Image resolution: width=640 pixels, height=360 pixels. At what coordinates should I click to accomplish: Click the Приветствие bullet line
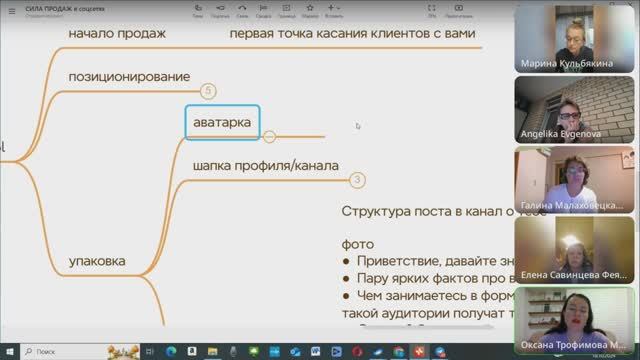pyautogui.click(x=428, y=261)
